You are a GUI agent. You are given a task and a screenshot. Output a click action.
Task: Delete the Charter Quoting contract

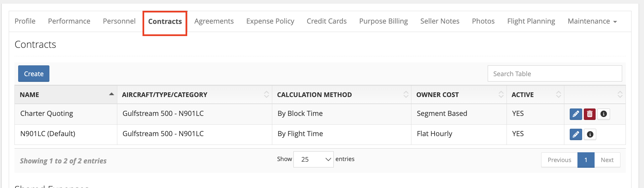point(590,114)
